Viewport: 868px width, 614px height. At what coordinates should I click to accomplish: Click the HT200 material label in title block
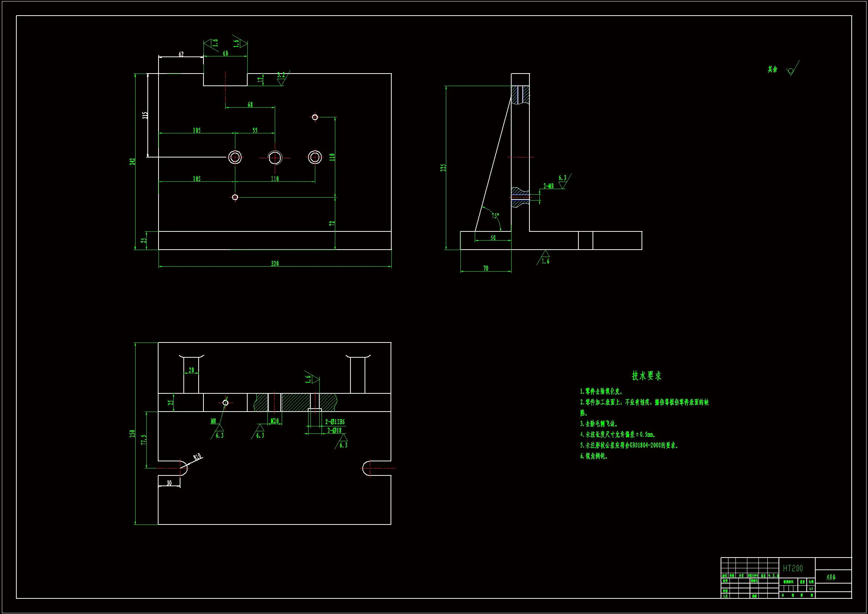792,568
